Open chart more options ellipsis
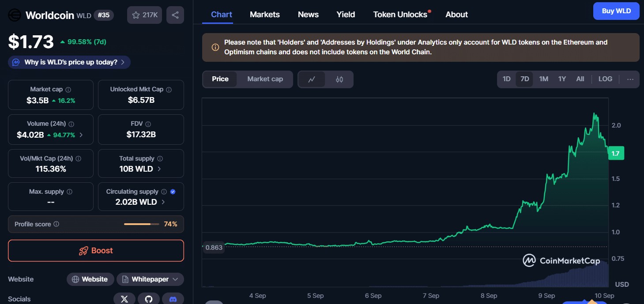Image resolution: width=644 pixels, height=304 pixels. coord(630,79)
